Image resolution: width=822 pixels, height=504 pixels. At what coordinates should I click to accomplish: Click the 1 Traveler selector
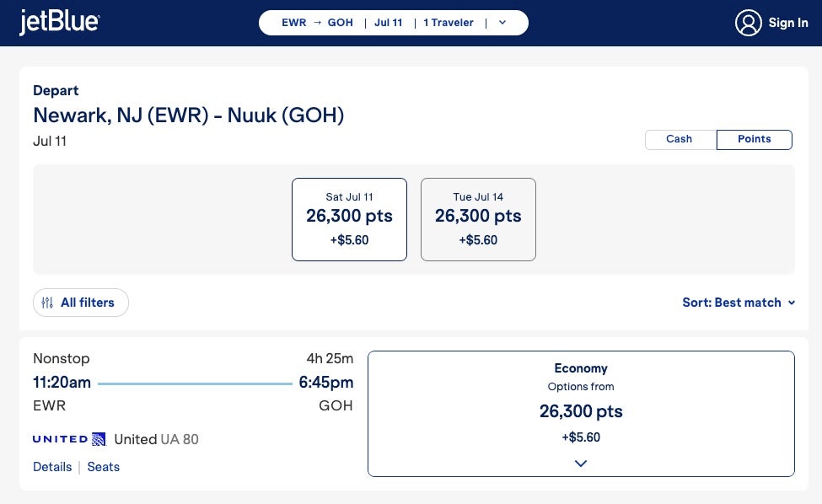(x=449, y=23)
